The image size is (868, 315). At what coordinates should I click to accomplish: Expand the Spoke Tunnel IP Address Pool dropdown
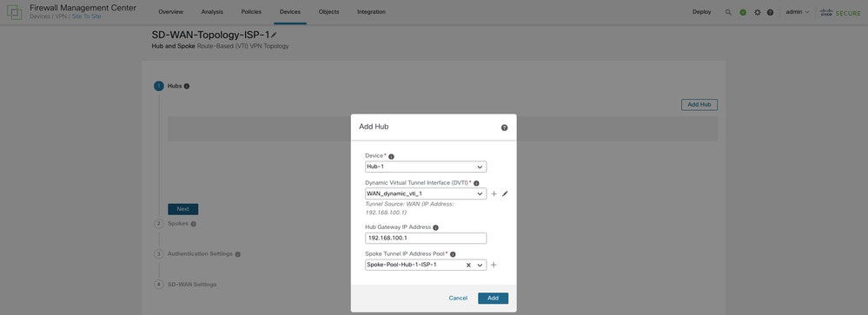point(480,266)
